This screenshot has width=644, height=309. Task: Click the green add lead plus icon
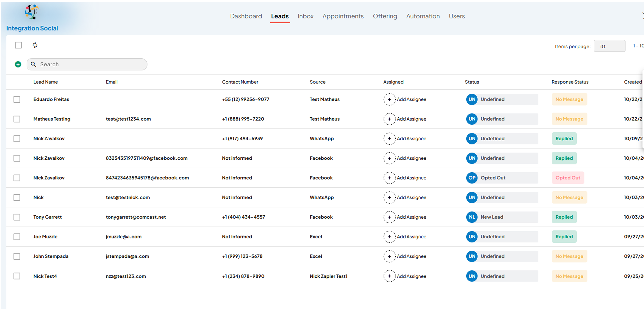(18, 64)
